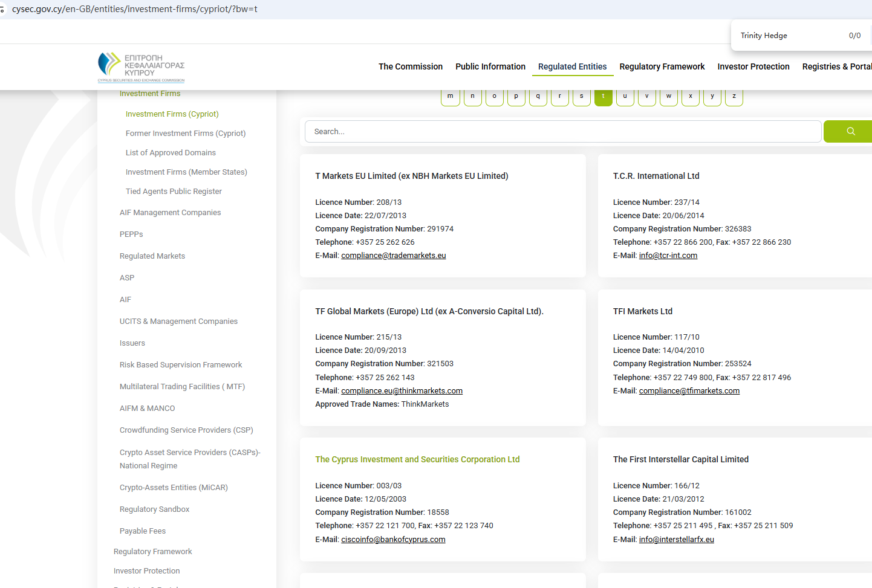Choose the letter 'u' alphabet filter
This screenshot has height=588, width=872.
pos(625,97)
